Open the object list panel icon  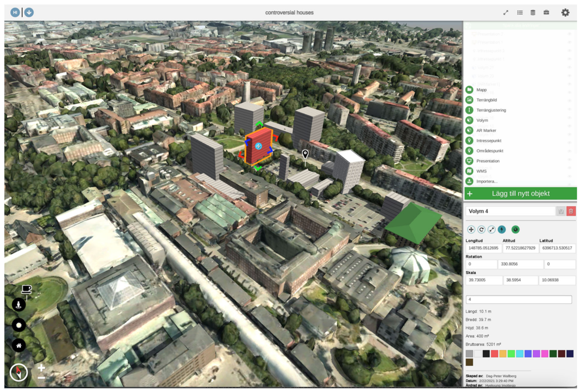point(520,12)
